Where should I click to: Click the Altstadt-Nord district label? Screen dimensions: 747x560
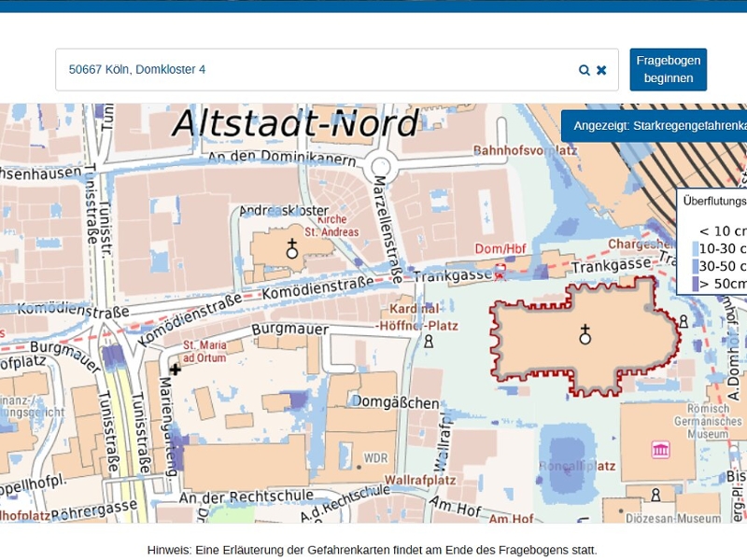[295, 124]
